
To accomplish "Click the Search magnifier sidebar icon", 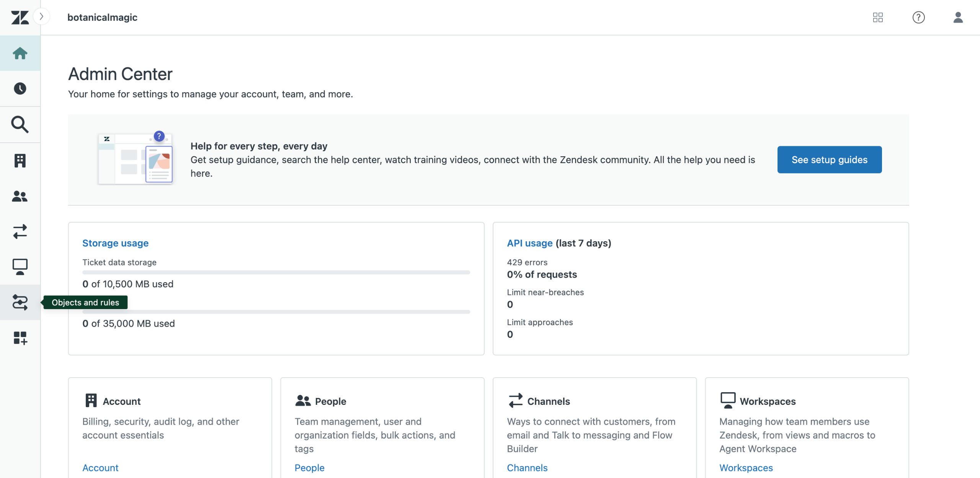I will pyautogui.click(x=20, y=124).
